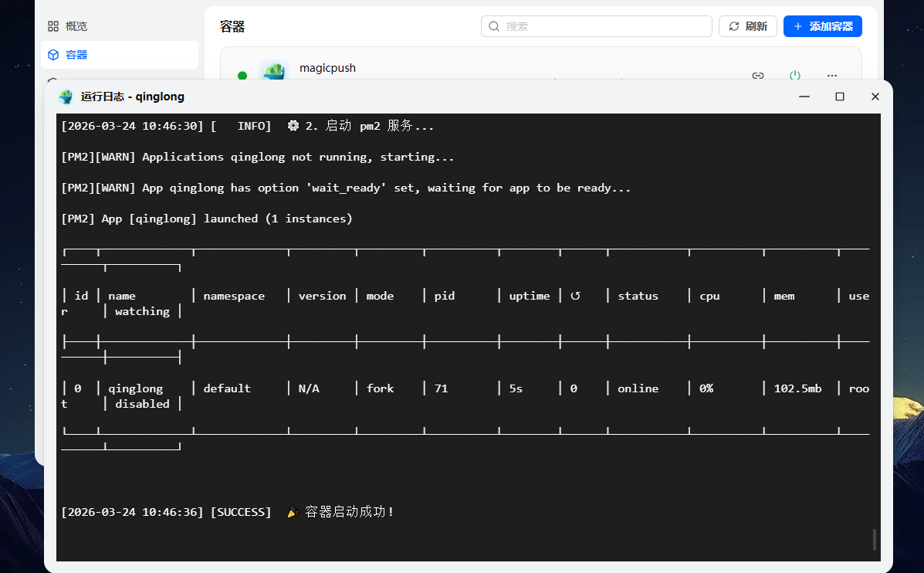Screen dimensions: 924x573
Task: Click the 容器 cube icon in sidebar
Action: [53, 55]
